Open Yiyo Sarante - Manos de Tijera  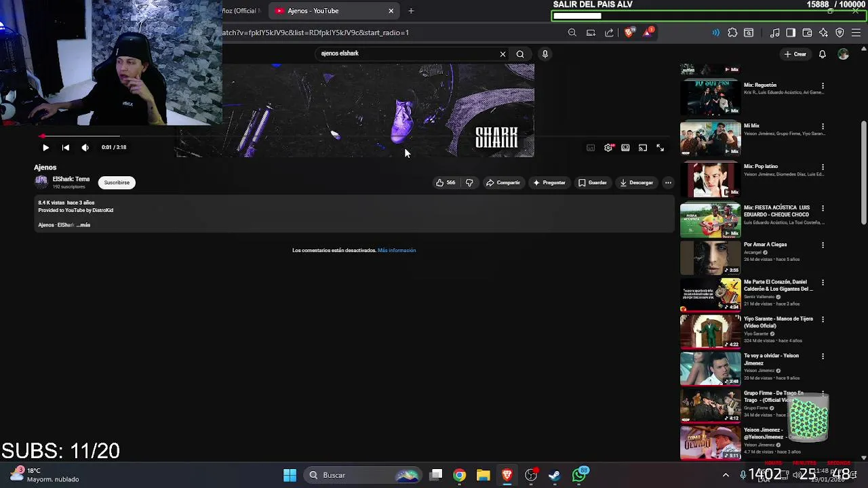(778, 322)
